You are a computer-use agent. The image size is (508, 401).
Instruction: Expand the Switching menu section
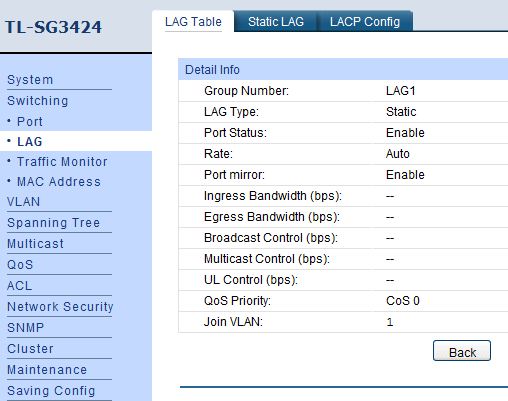pos(38,101)
